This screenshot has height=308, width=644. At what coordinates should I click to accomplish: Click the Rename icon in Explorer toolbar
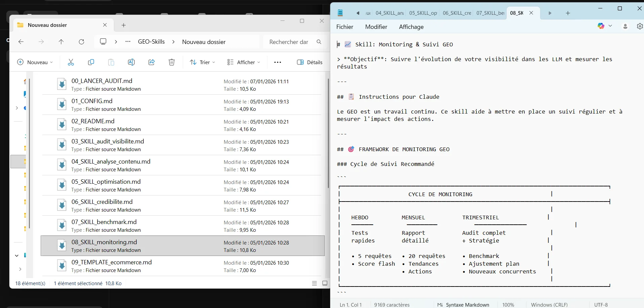(131, 62)
